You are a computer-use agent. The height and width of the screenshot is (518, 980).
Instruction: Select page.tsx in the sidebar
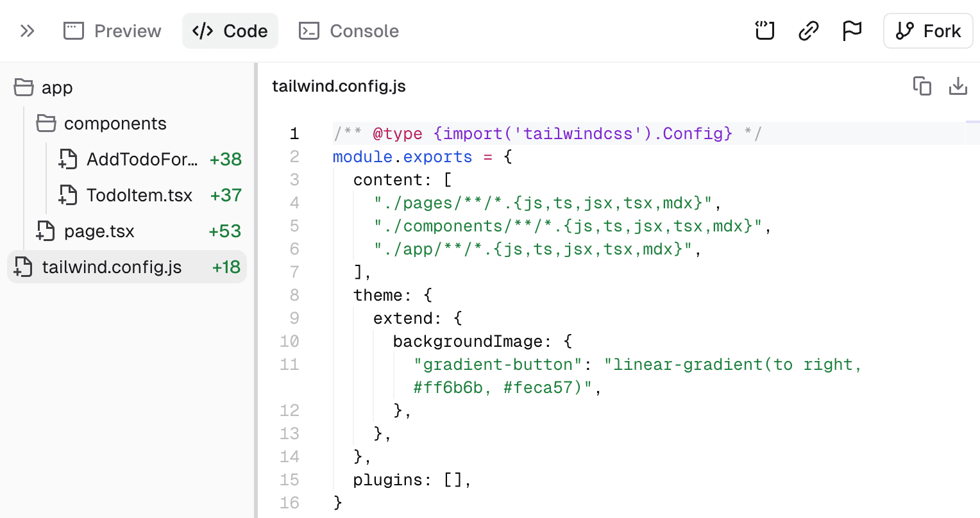point(99,231)
